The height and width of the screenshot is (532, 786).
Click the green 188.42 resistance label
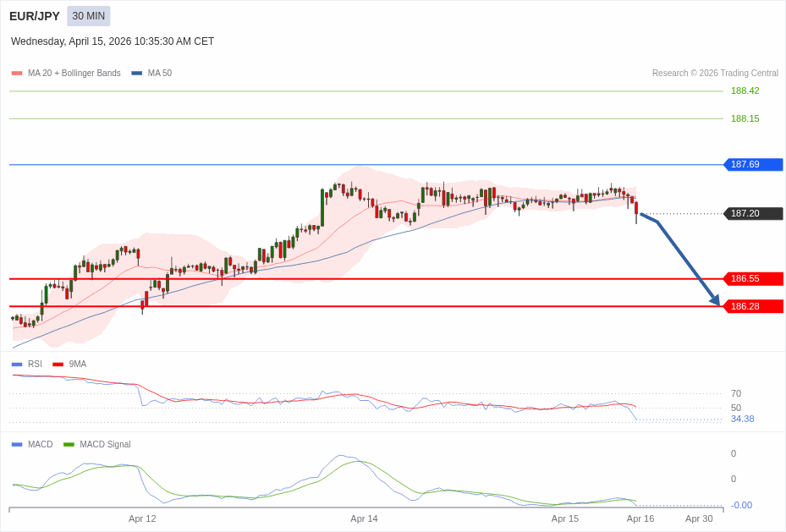click(745, 91)
